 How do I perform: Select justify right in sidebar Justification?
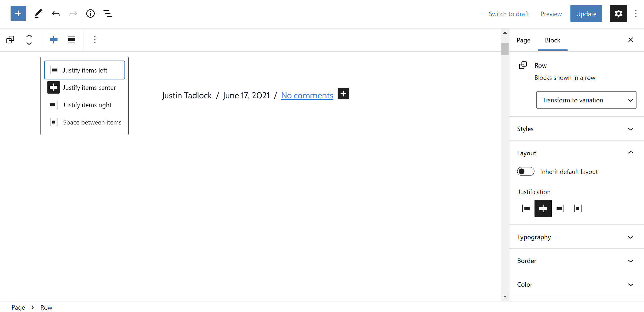point(560,208)
